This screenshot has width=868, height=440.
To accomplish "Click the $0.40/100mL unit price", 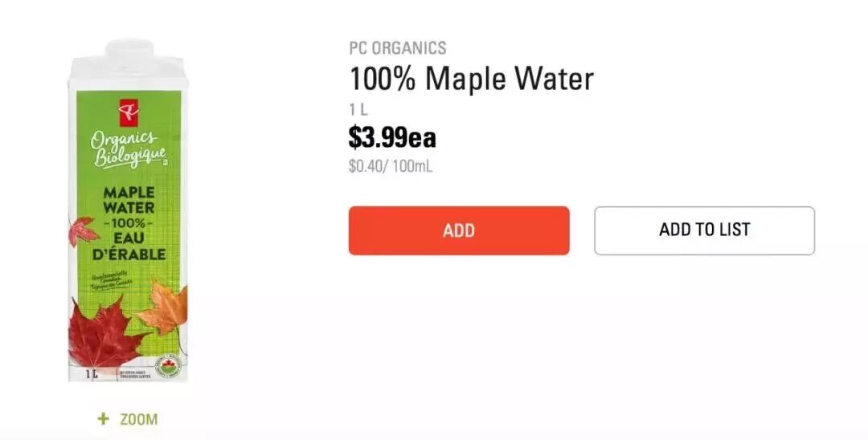I will (x=390, y=168).
